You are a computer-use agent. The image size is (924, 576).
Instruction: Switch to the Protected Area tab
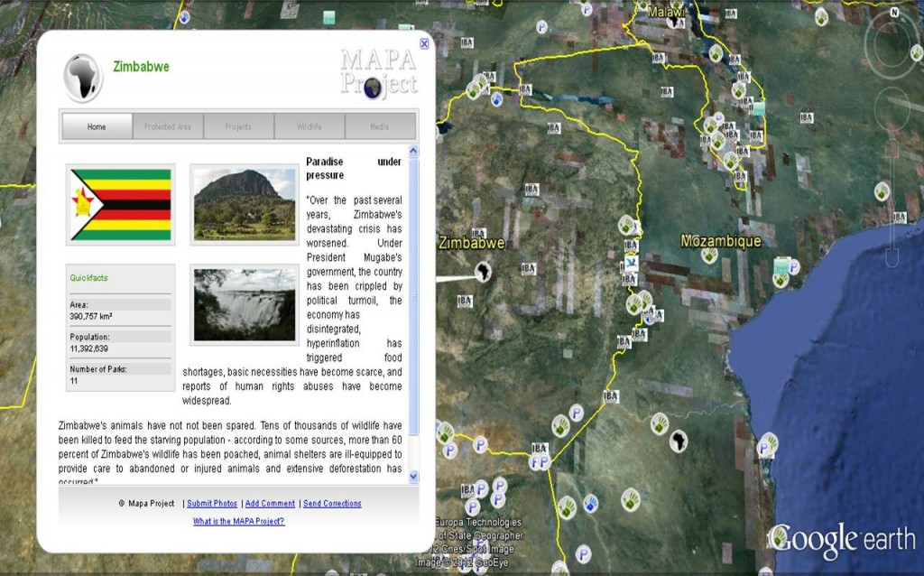168,126
